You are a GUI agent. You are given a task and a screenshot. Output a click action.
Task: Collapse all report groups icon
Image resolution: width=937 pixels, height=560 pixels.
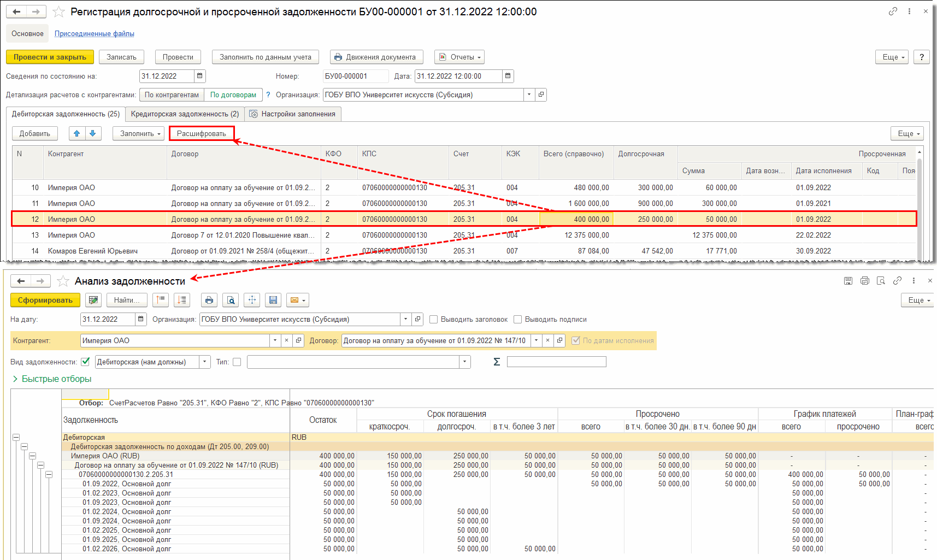click(x=161, y=300)
